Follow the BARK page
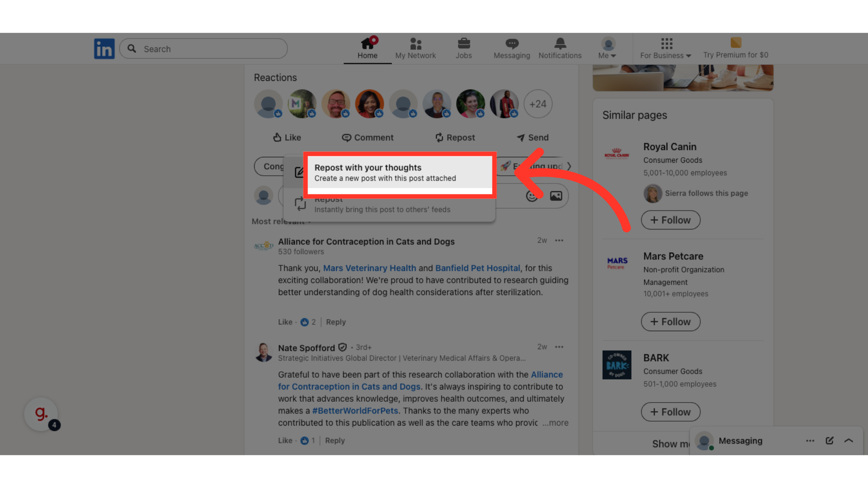 670,412
